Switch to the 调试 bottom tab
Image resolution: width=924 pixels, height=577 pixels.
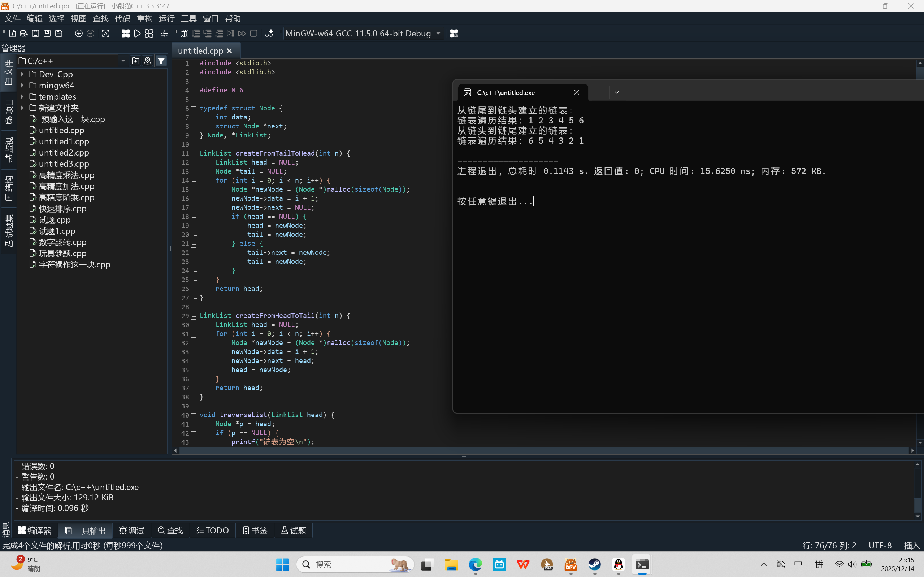pyautogui.click(x=132, y=530)
